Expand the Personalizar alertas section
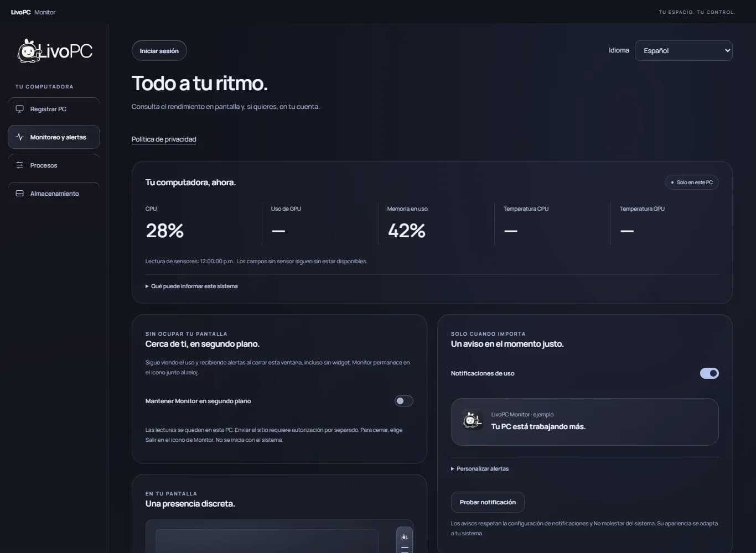This screenshot has width=756, height=553. point(480,468)
